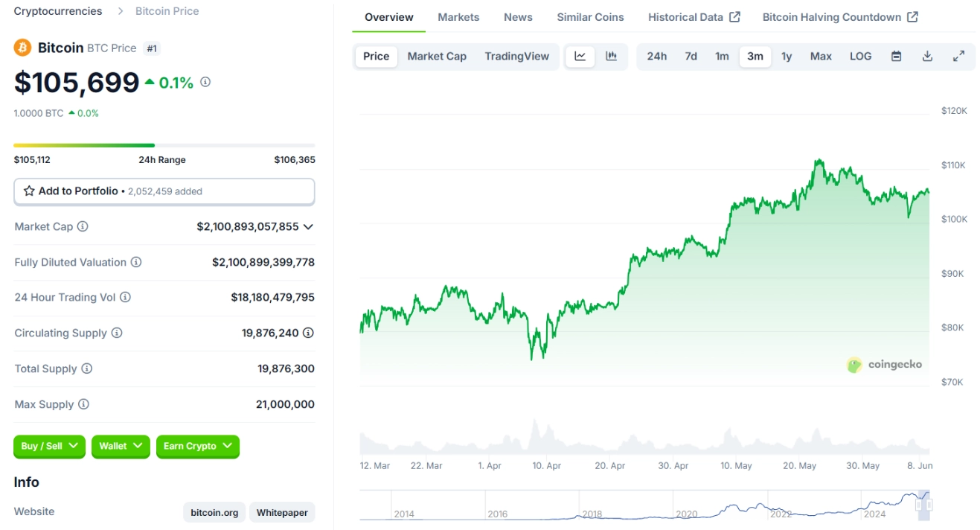
Task: Open the Wallet dropdown
Action: 121,446
